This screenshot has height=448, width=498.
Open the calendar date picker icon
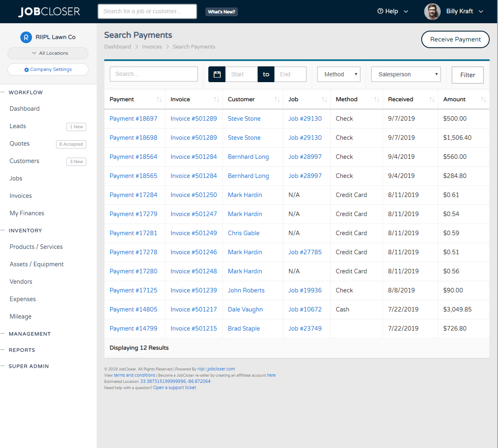pyautogui.click(x=216, y=74)
